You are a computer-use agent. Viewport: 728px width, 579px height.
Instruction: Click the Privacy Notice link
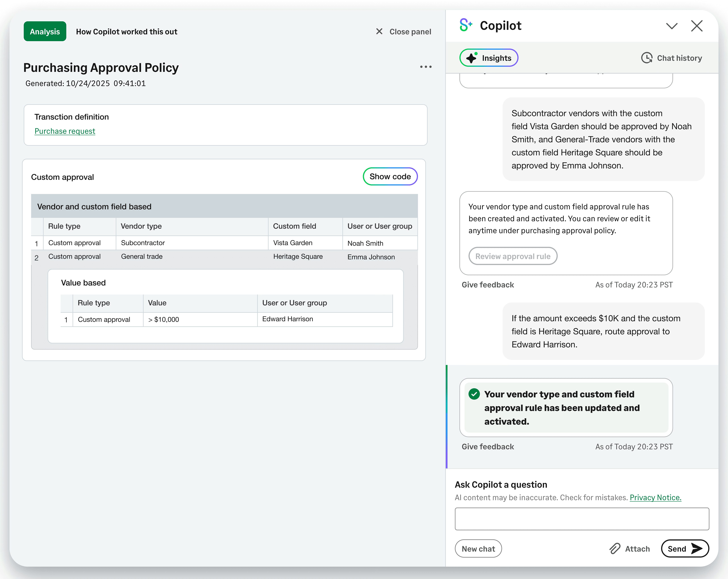[655, 498]
